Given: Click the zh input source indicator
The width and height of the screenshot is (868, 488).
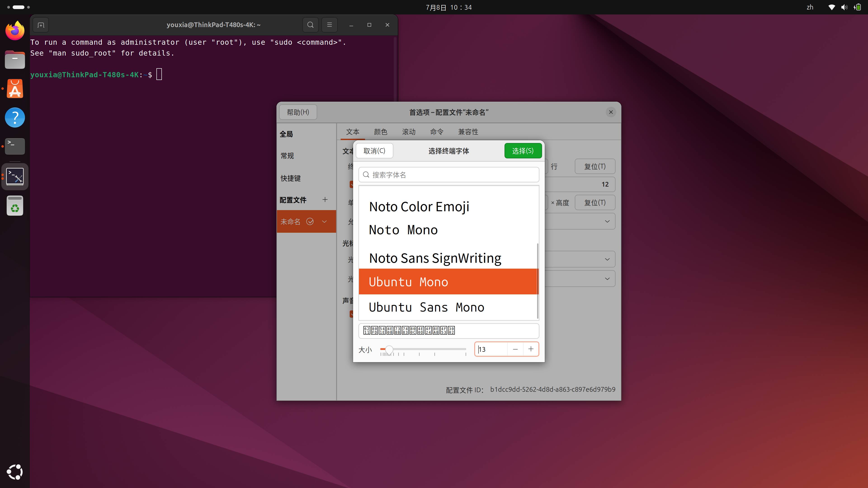Looking at the screenshot, I should [x=810, y=7].
